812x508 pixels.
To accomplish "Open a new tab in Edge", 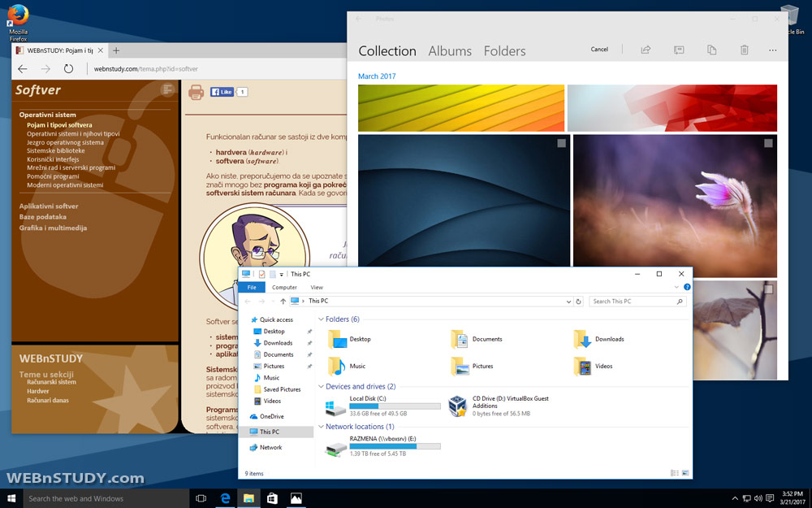I will (116, 50).
